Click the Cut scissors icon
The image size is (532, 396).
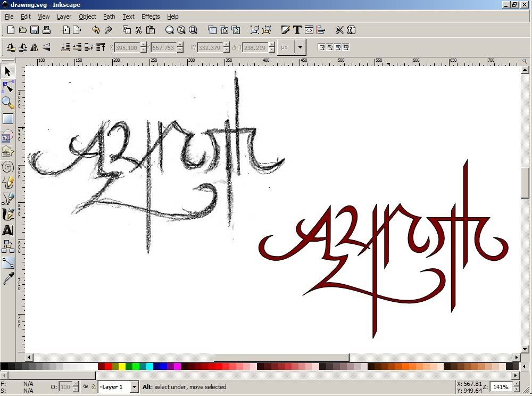138,30
